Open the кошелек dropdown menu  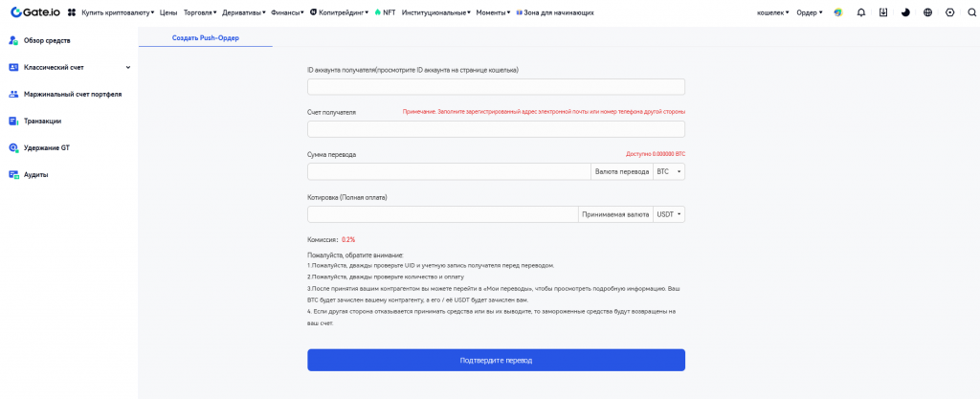tap(772, 12)
